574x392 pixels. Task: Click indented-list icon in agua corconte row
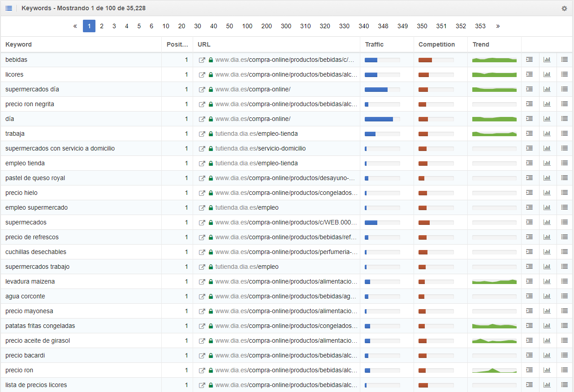click(529, 296)
